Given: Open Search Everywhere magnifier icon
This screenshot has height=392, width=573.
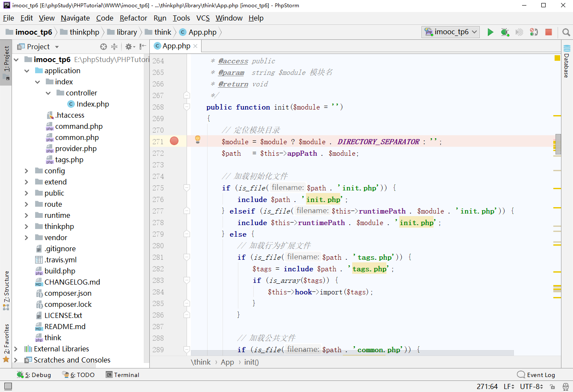Looking at the screenshot, I should coord(566,32).
